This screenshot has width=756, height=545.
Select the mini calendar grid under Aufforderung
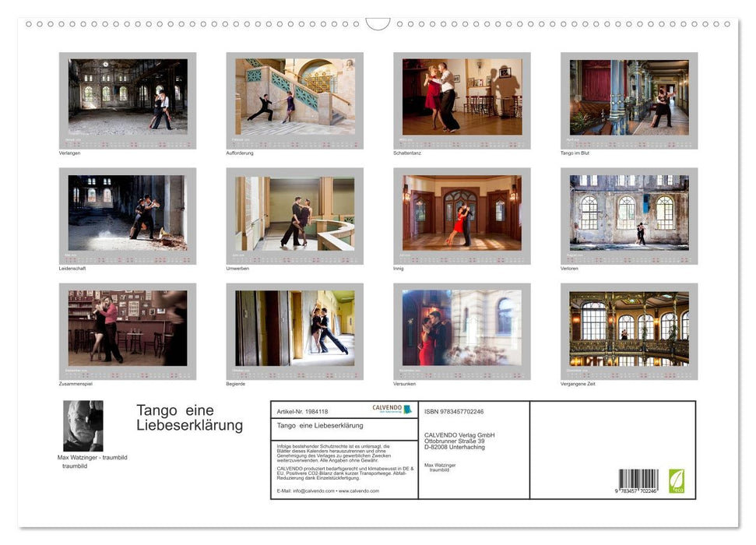pos(294,143)
